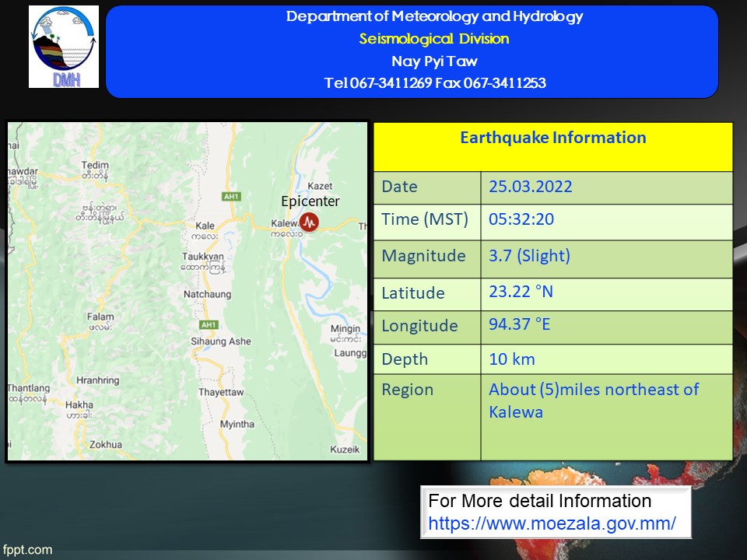Click the Thantlang label on the map
The image size is (747, 560).
(x=29, y=388)
